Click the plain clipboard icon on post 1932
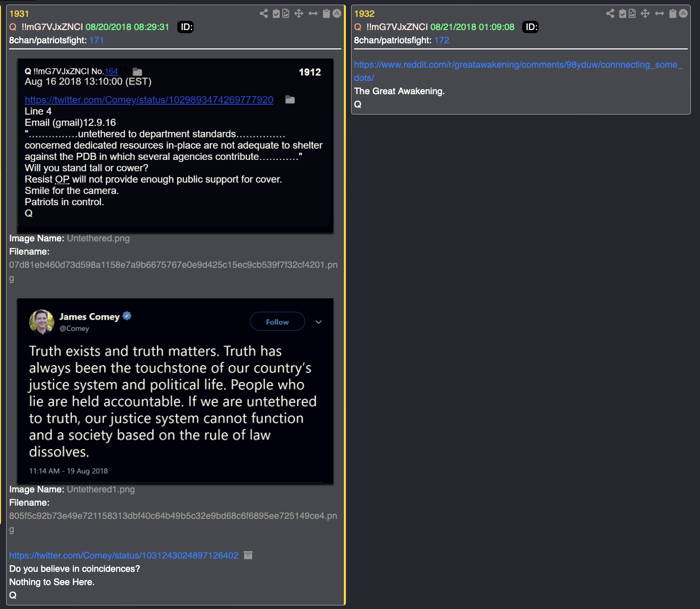 673,14
